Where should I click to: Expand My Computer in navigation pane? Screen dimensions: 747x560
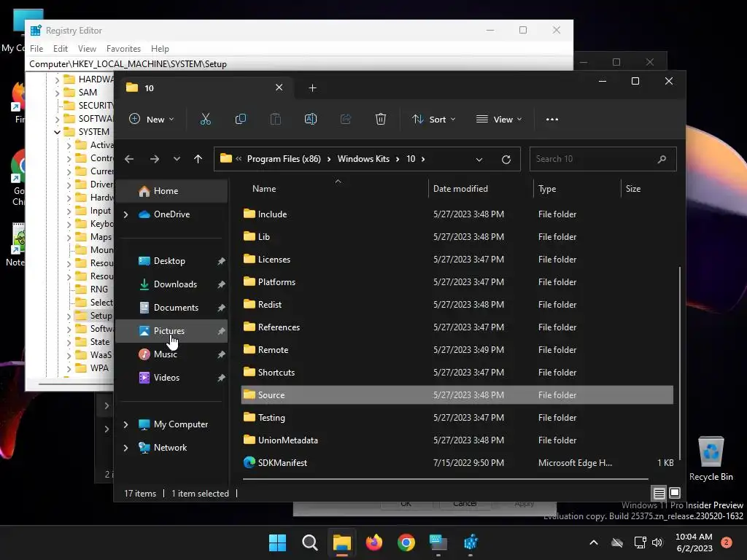point(125,424)
